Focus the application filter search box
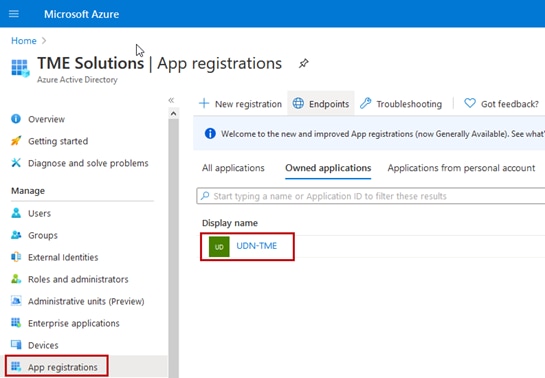Screen dimensions: 545x378 coord(371,196)
